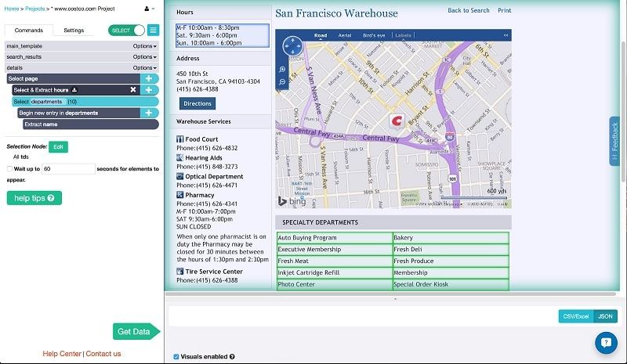This screenshot has height=364, width=627.
Task: Open Options dropdown for main_template
Action: pos(144,46)
